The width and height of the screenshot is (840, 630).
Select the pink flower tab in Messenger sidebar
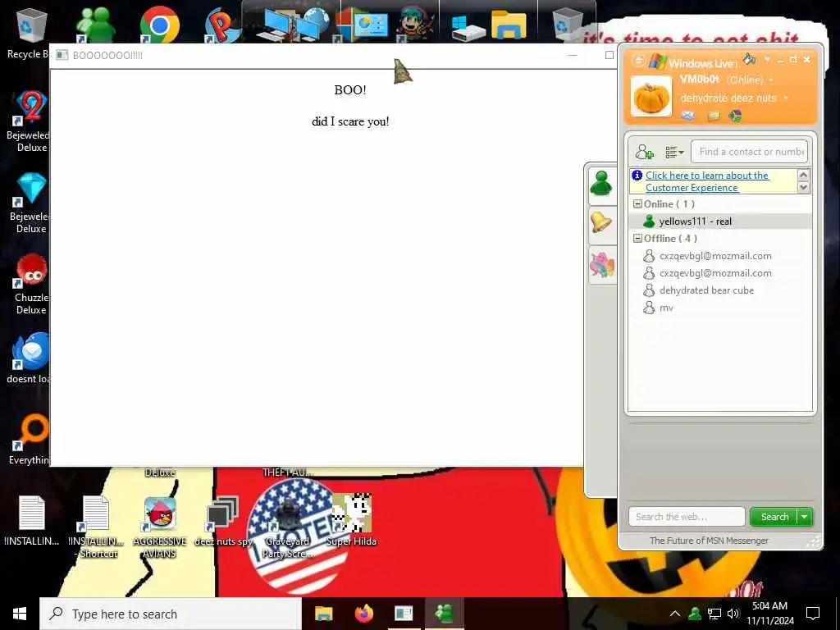pos(601,264)
